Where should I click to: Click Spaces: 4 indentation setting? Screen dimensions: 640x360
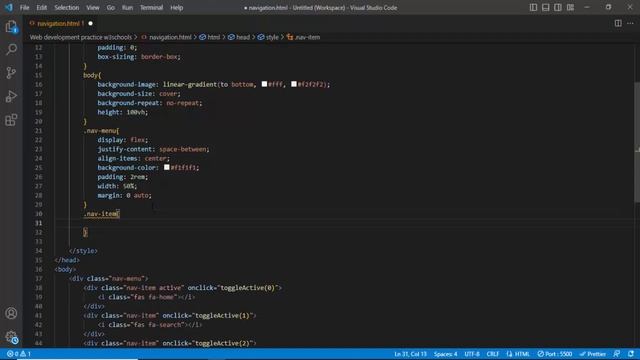click(x=445, y=354)
